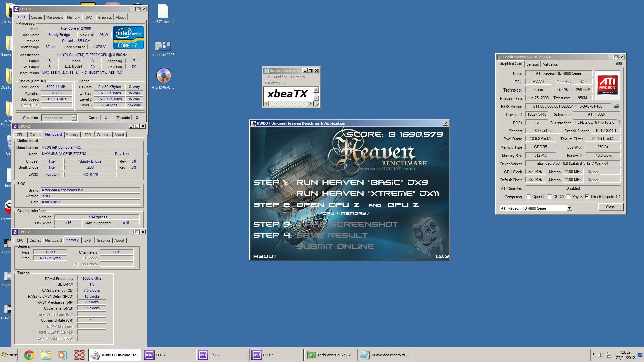Click the ATI Radeon logo in GPU-Z
644x362 pixels.
(607, 85)
